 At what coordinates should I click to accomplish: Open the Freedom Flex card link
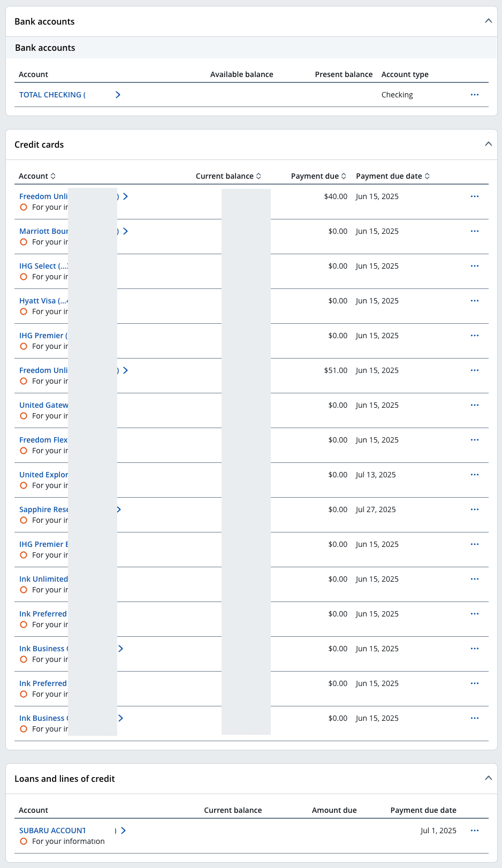[44, 440]
